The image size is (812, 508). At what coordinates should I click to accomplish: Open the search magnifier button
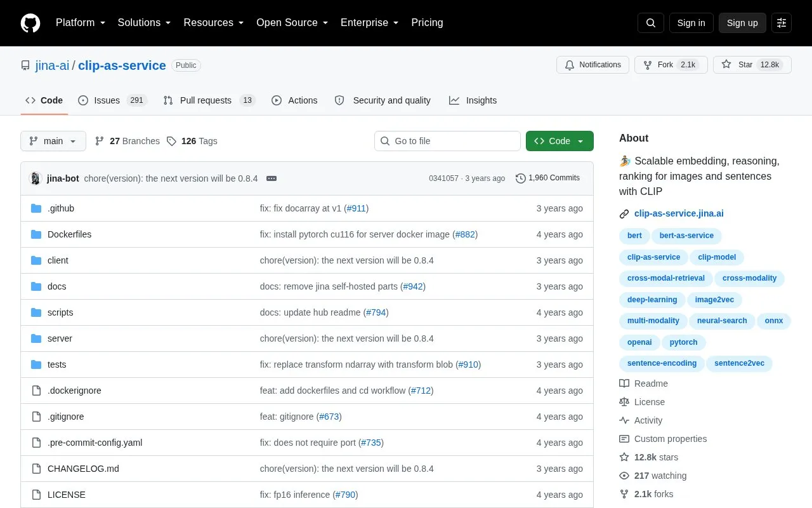(651, 23)
